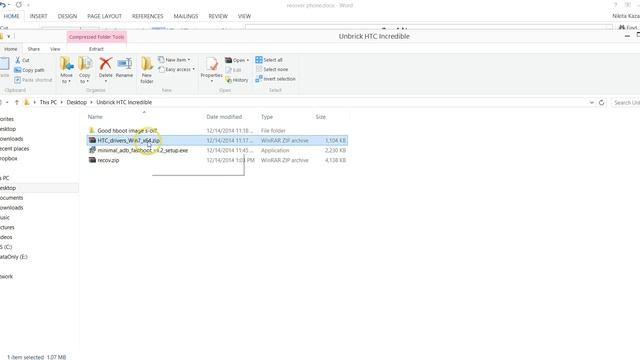
Task: Click This PC in address breadcrumb
Action: 48,102
